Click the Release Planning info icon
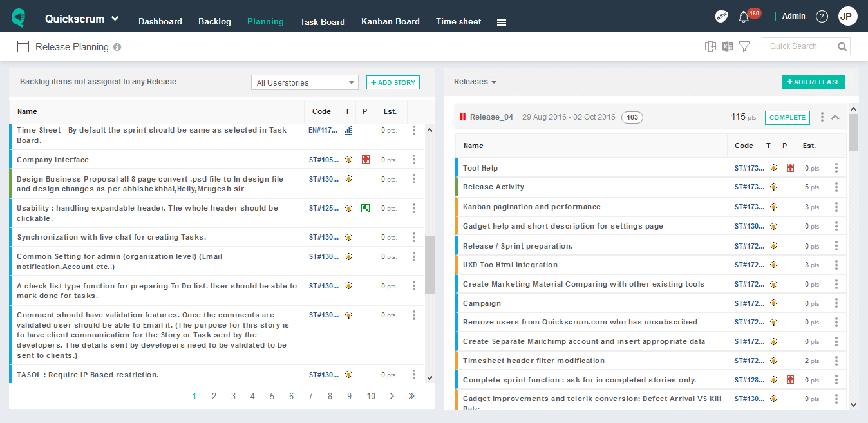The width and height of the screenshot is (868, 423). pyautogui.click(x=117, y=47)
